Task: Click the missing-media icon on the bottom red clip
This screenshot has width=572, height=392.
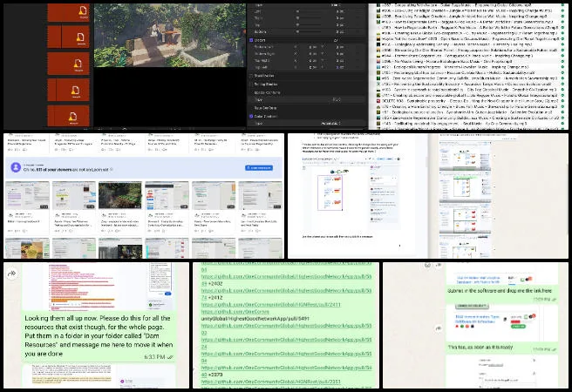Action: (72, 117)
